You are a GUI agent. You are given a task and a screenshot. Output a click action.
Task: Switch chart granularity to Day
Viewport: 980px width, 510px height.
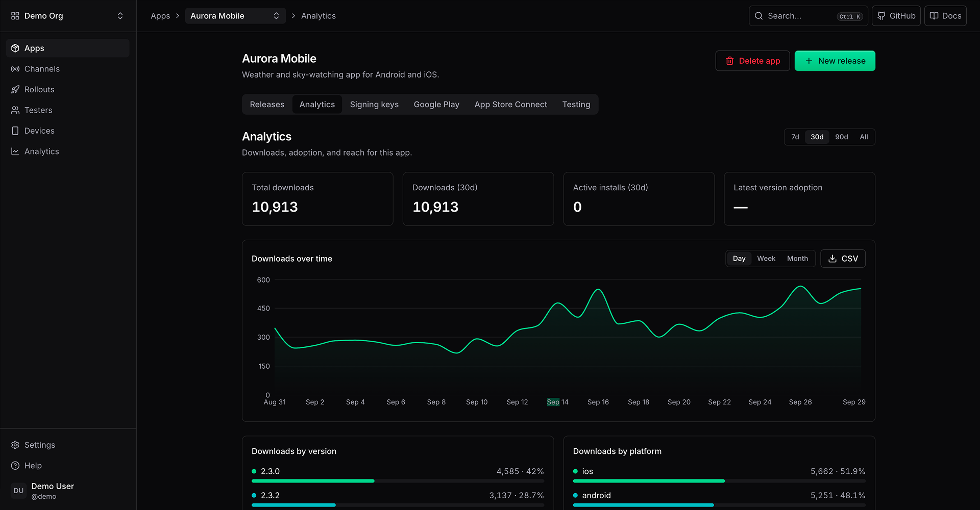pos(739,259)
